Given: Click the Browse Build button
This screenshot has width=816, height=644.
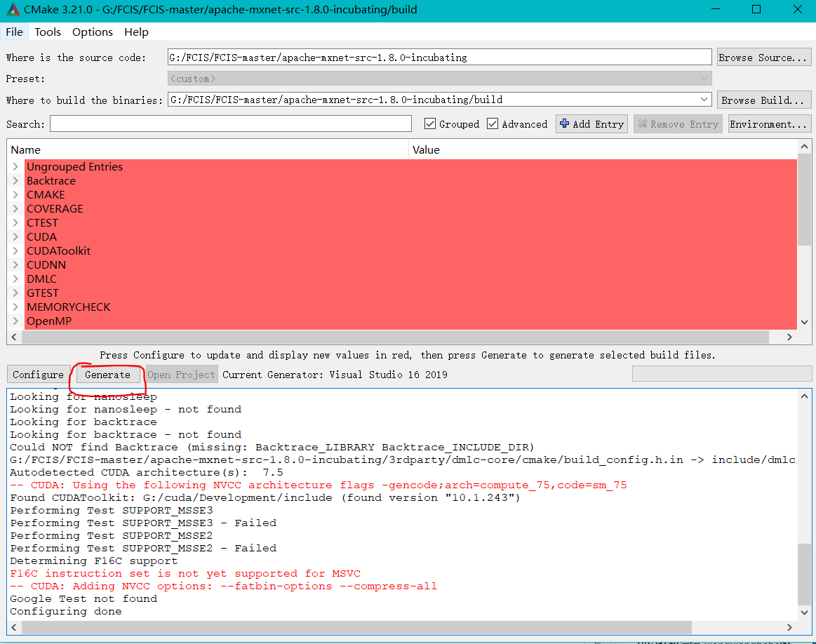Looking at the screenshot, I should [763, 100].
